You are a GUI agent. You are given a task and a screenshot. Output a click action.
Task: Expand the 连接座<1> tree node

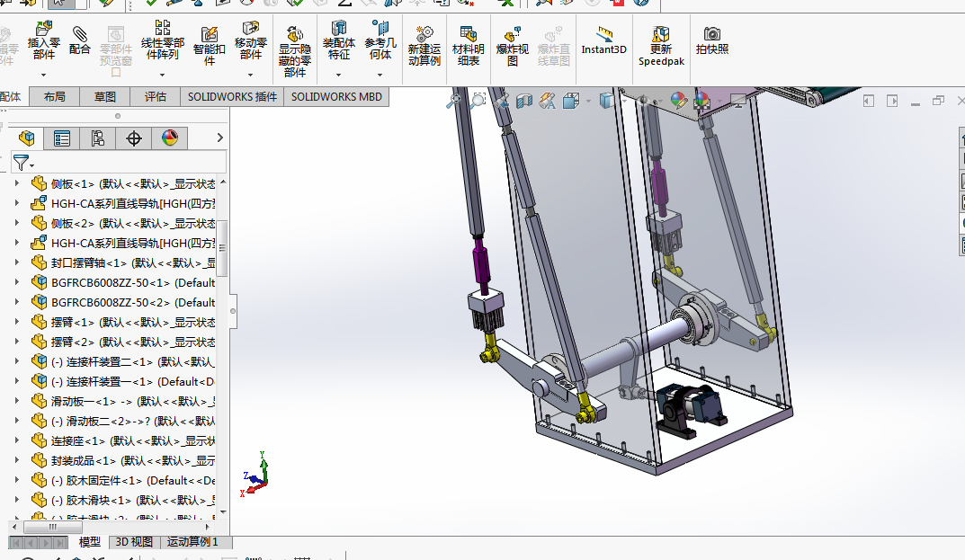tap(17, 440)
